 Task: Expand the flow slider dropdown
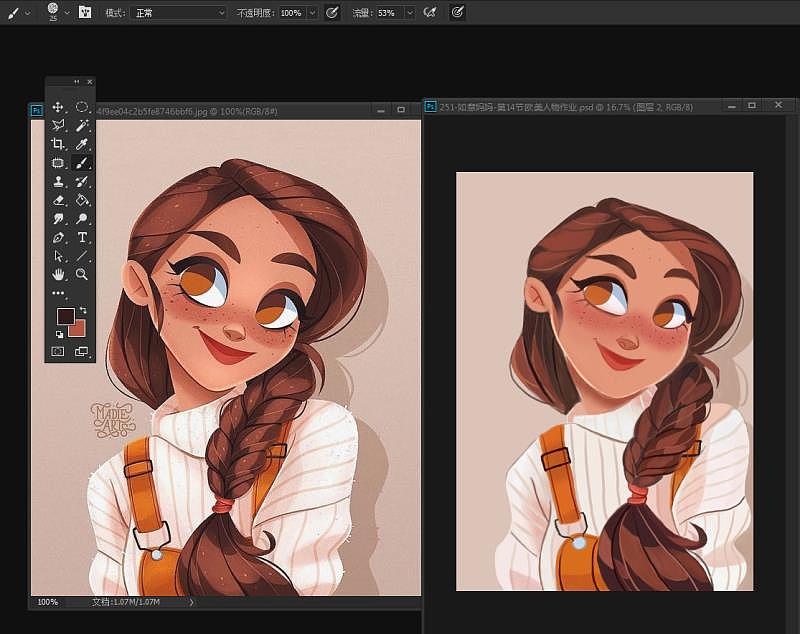click(410, 13)
